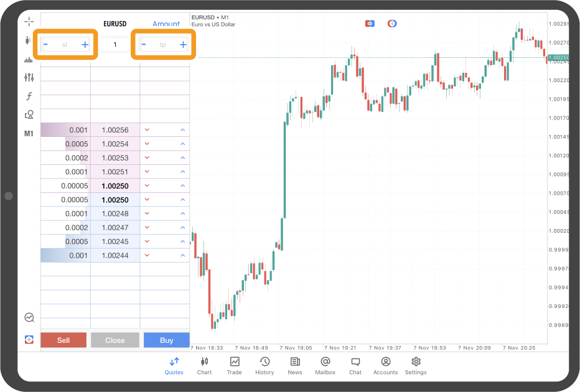Click red down chevron on 1.00256 row
The image size is (580, 392).
tap(147, 130)
